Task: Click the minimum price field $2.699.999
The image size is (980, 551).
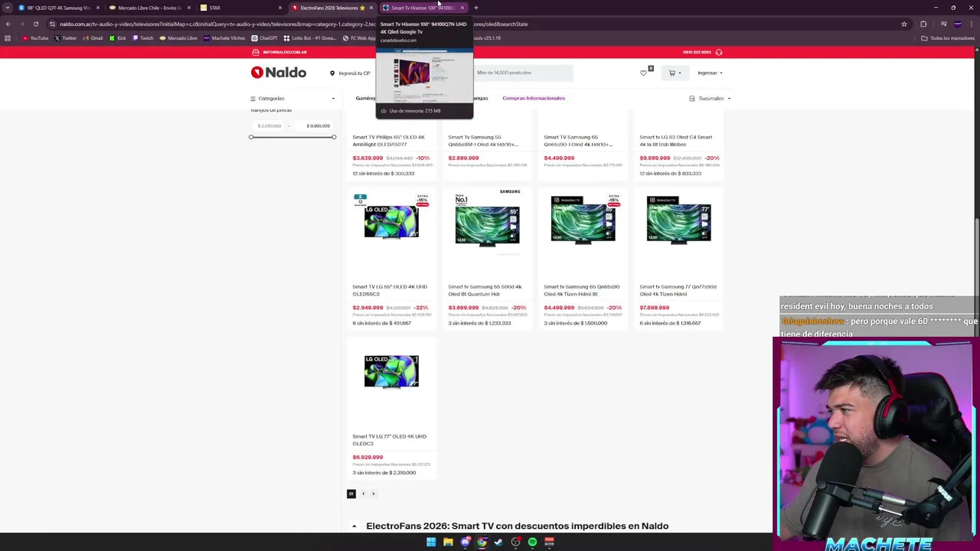Action: click(x=269, y=126)
